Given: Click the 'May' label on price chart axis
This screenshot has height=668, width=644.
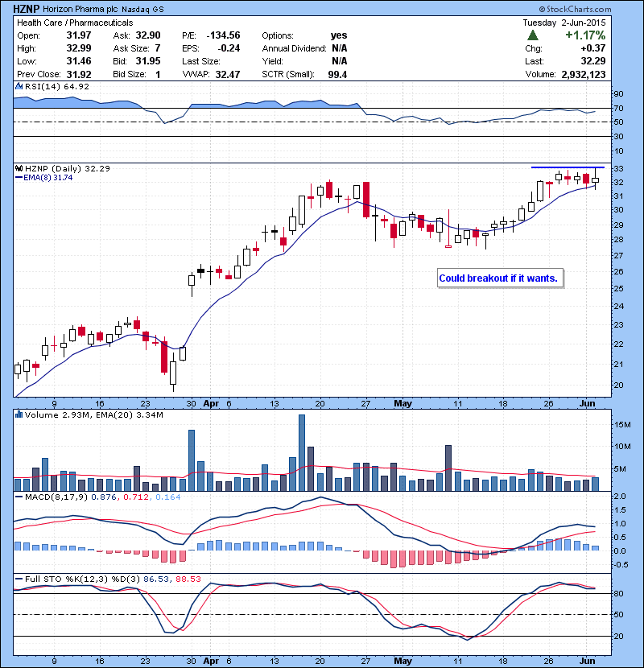Looking at the screenshot, I should click(x=402, y=403).
